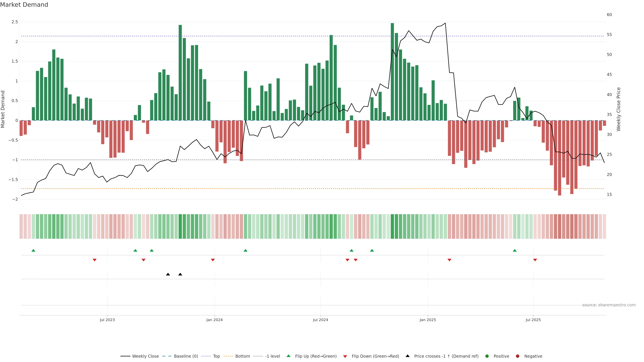
Task: Click the rightmost red Flip Down marker
Action: pyautogui.click(x=535, y=260)
